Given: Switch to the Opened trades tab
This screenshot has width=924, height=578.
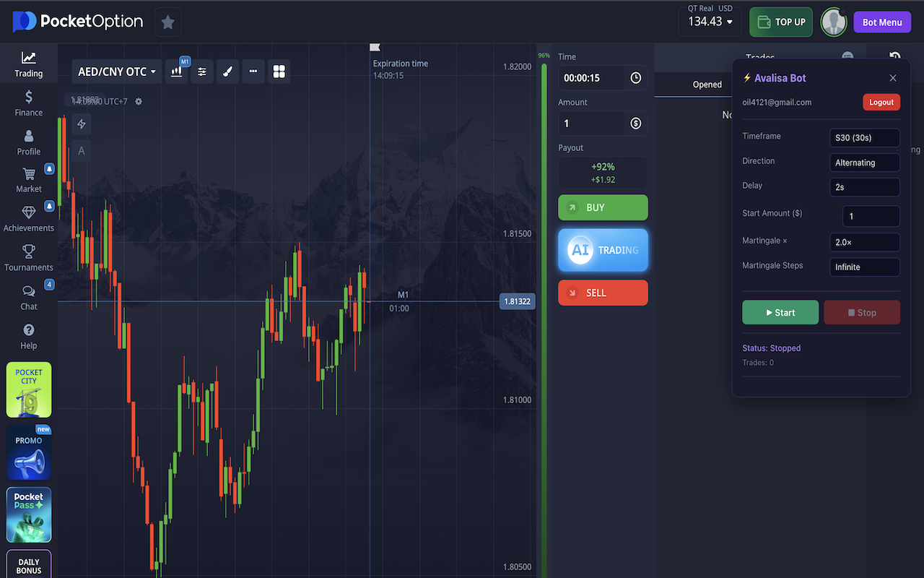Looking at the screenshot, I should click(707, 85).
